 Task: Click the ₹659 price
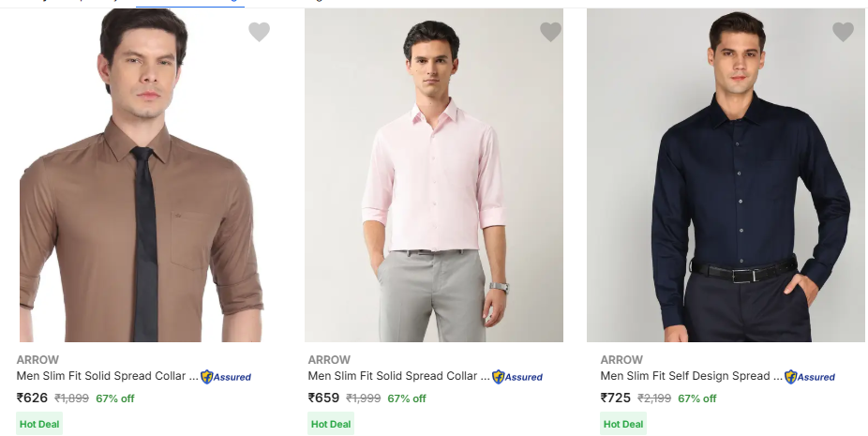click(323, 398)
